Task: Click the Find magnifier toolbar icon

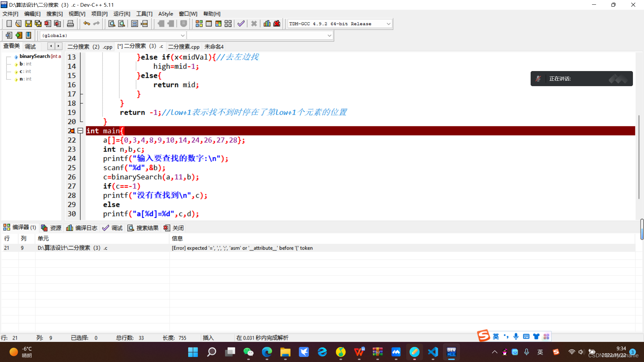Action: 112,23
